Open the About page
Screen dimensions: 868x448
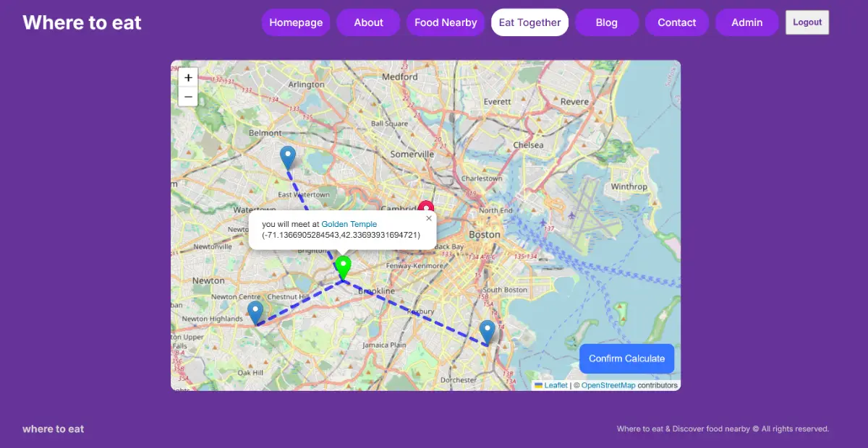(368, 22)
